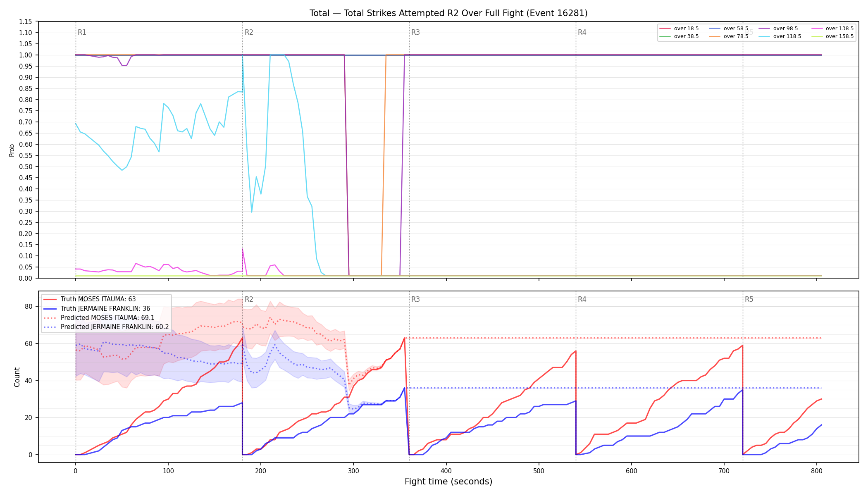This screenshot has width=868, height=496.
Task: Click the cyan swatch for 'over 118.5'
Action: coord(764,36)
